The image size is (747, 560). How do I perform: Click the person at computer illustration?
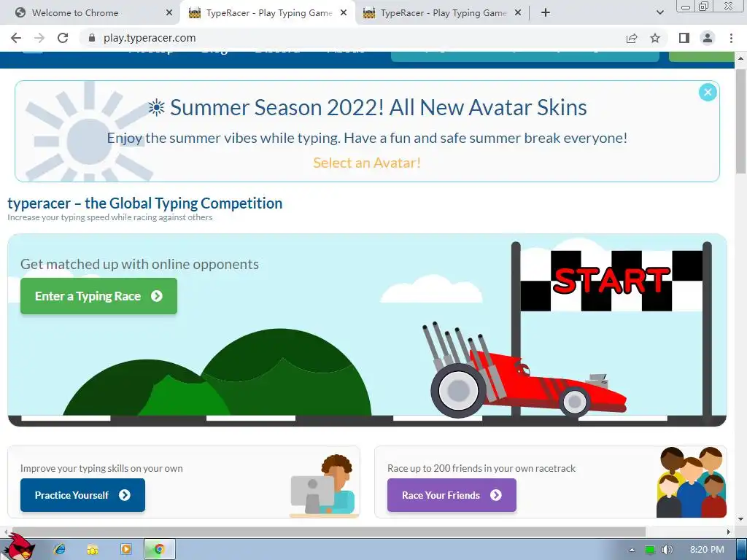point(324,486)
